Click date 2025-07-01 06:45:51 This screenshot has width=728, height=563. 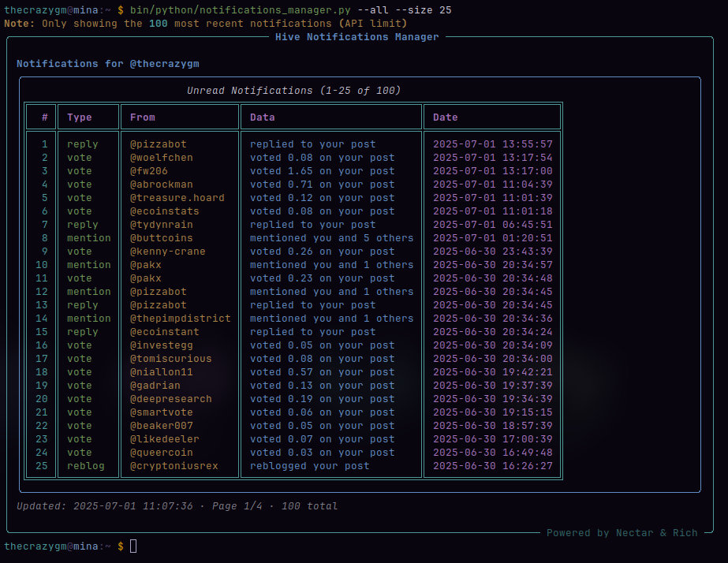(x=493, y=225)
